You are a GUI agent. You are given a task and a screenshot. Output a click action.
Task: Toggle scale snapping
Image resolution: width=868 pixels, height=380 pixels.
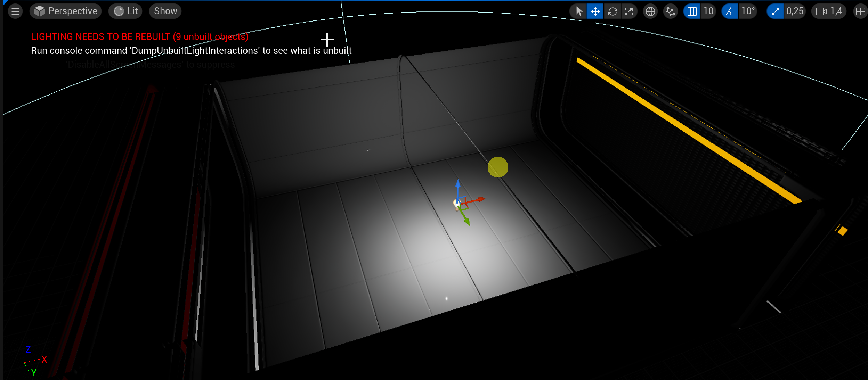point(775,11)
